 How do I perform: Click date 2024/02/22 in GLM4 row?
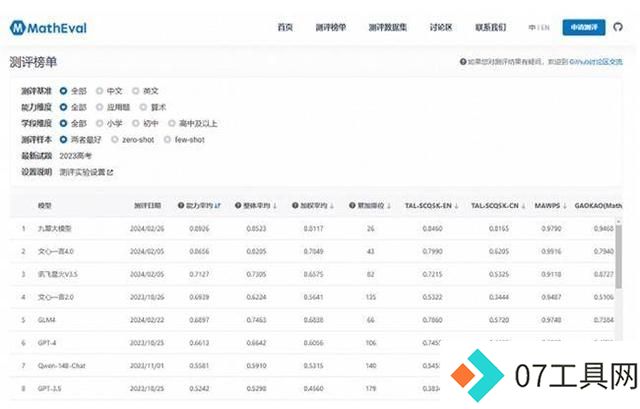tap(147, 320)
